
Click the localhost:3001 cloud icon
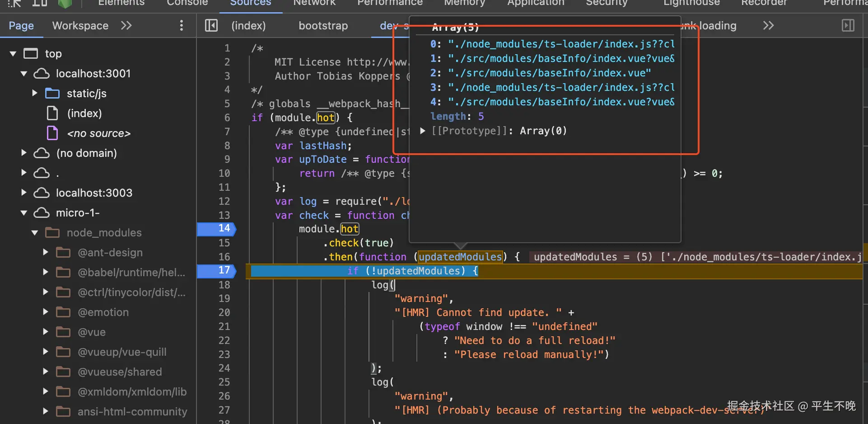[x=42, y=73]
